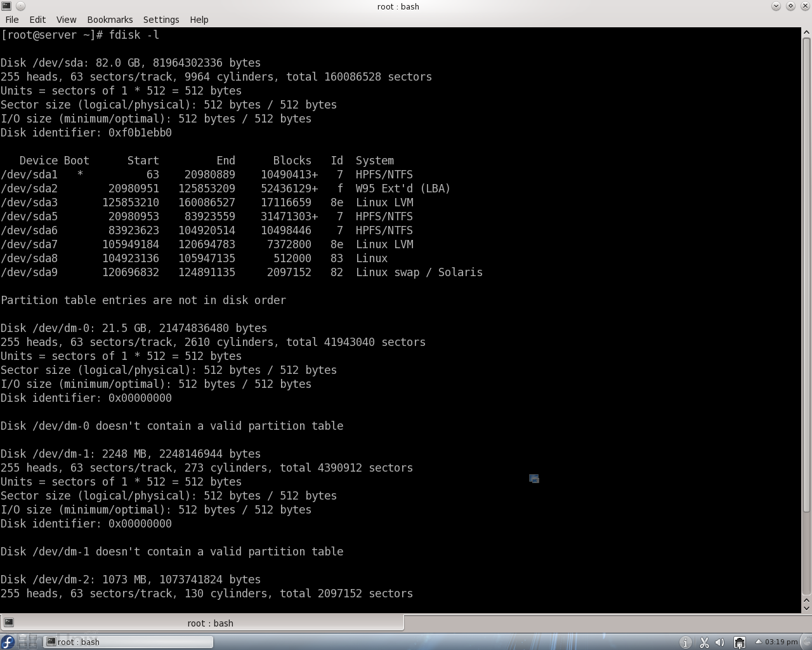Click the small icon floating in terminal area
This screenshot has height=650, width=812.
pos(534,479)
